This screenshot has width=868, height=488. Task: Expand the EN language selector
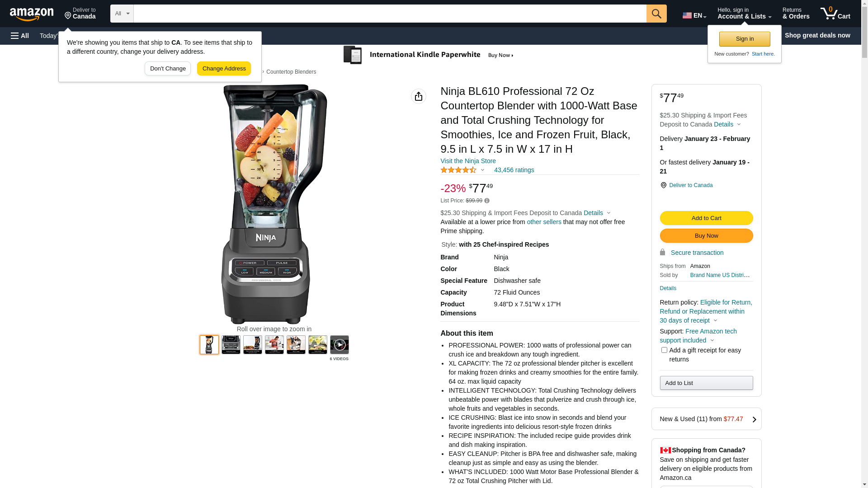point(694,15)
